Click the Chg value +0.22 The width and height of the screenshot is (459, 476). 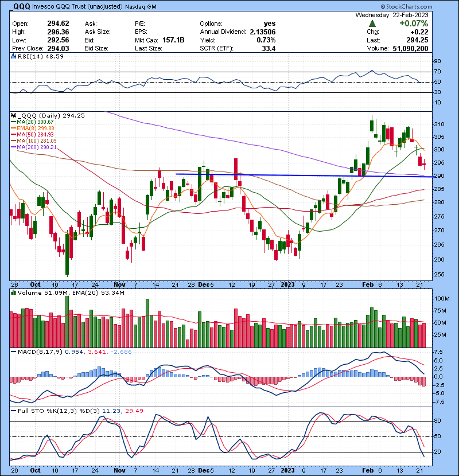coord(419,32)
